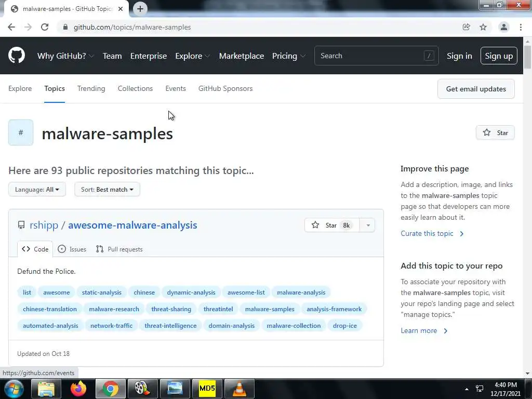Click the repository icon next to rshipp
This screenshot has width=532, height=399.
tap(21, 225)
